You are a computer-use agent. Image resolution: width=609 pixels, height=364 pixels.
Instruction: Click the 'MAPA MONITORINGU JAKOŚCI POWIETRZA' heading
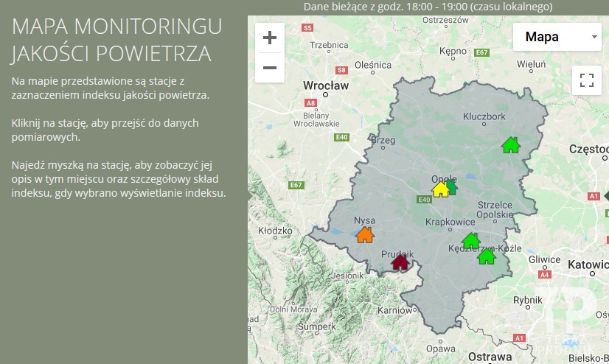point(116,40)
